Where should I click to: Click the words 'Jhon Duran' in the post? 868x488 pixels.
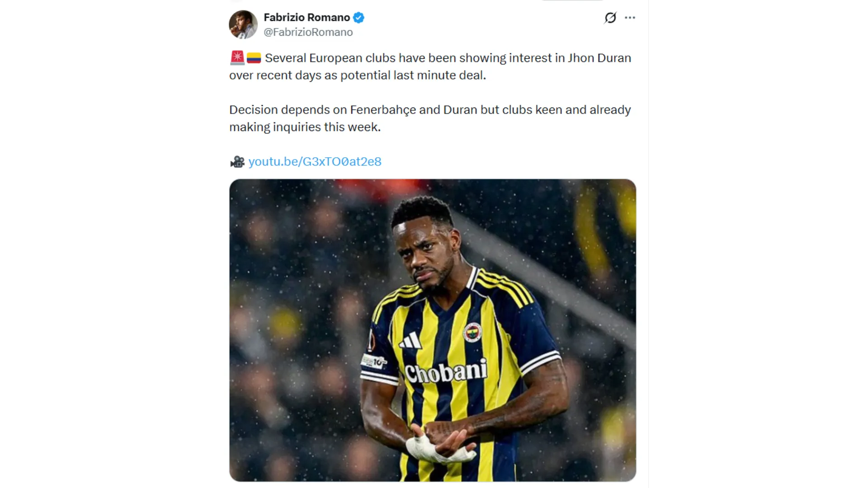coord(599,58)
